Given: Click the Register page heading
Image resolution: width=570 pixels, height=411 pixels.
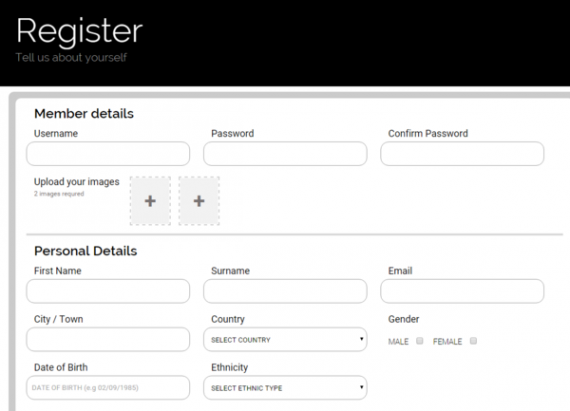Looking at the screenshot, I should coord(80,32).
